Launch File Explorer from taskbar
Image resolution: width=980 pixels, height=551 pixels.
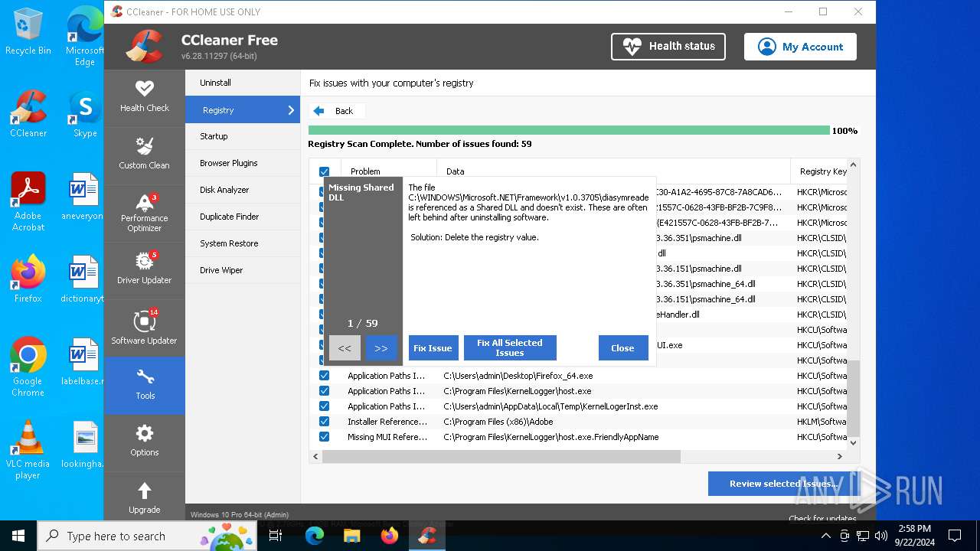click(x=351, y=536)
